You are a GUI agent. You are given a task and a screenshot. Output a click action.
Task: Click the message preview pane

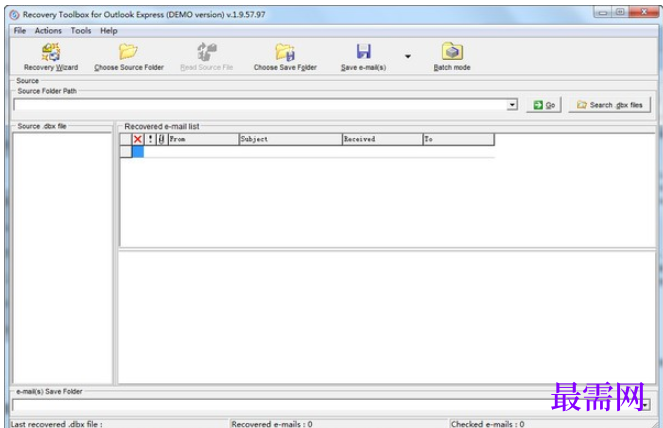point(386,317)
